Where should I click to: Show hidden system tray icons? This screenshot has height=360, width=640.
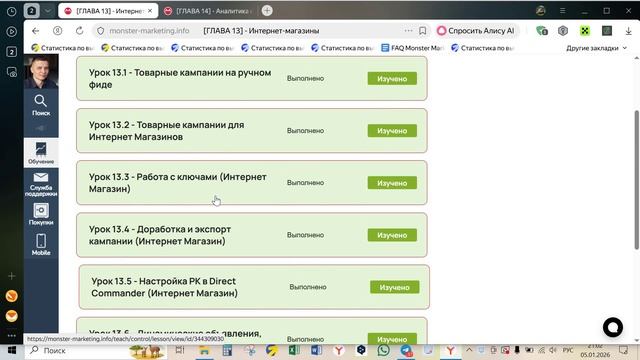click(x=469, y=350)
